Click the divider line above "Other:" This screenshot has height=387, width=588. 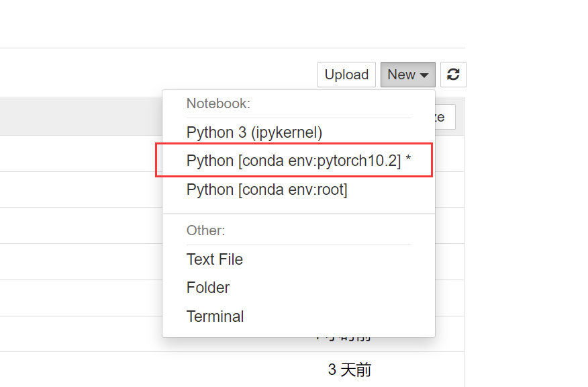pos(299,214)
